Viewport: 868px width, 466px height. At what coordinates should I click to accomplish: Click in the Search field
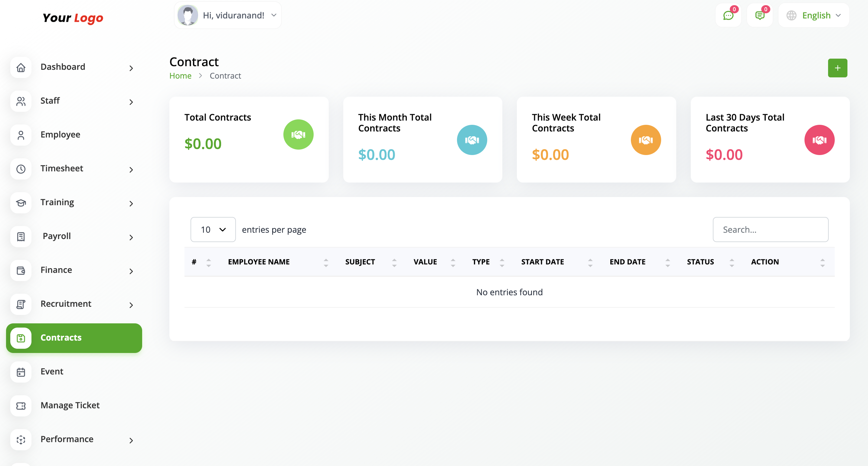click(771, 229)
